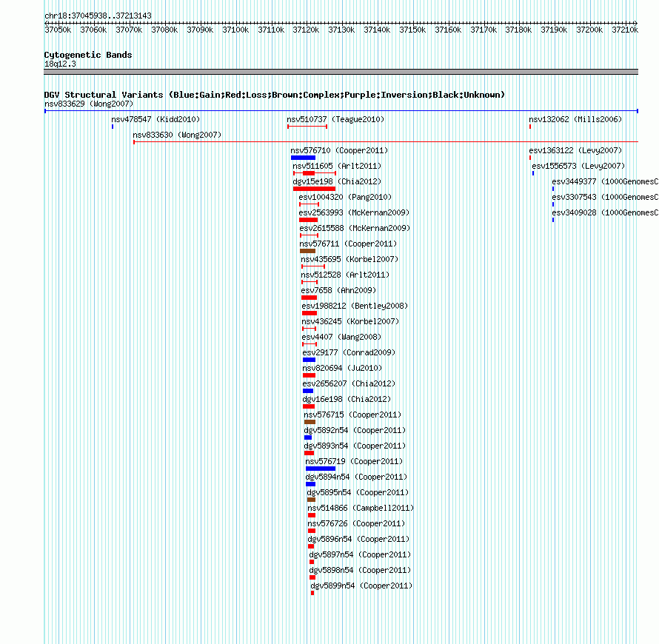Click nsv514866 (Campbell2011) label
This screenshot has height=644, width=659.
(x=361, y=508)
